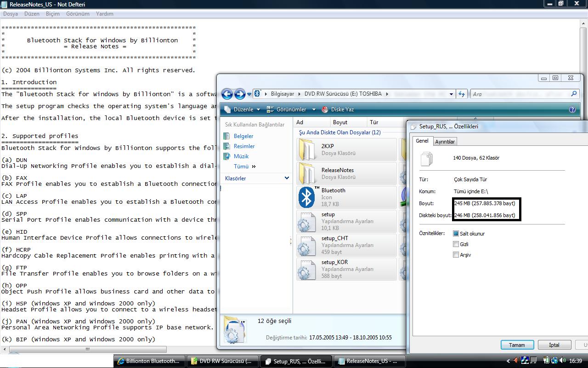Click the Tamam button
Image resolution: width=588 pixels, height=368 pixels.
pos(517,345)
